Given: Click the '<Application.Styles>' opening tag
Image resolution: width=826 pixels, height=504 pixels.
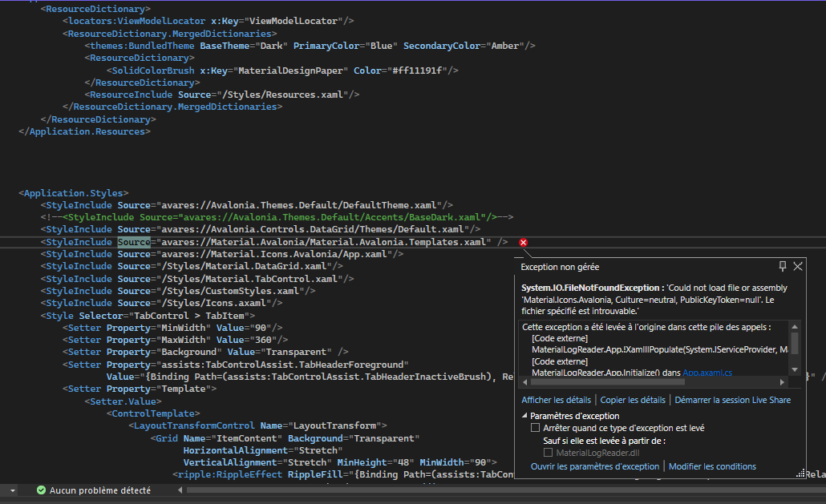Looking at the screenshot, I should (74, 193).
